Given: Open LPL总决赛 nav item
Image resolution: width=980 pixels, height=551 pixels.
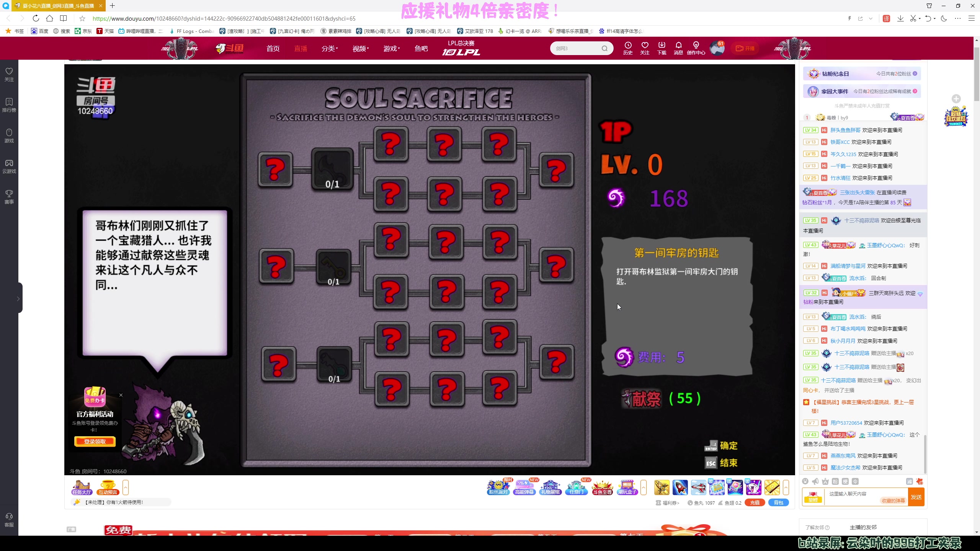Looking at the screenshot, I should point(461,48).
